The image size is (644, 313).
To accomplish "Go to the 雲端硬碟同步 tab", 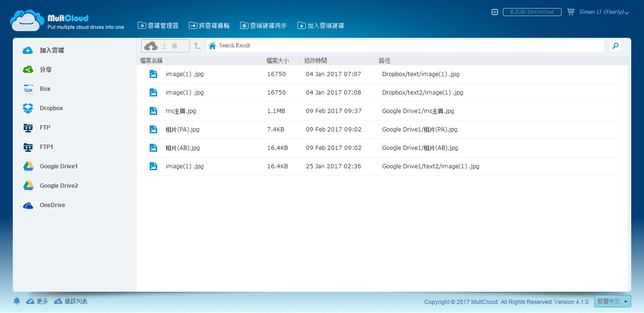I will (x=263, y=26).
